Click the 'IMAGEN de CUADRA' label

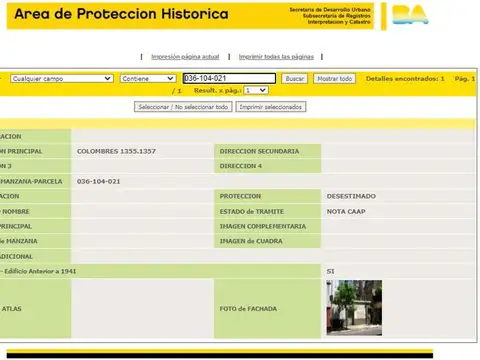click(x=251, y=241)
